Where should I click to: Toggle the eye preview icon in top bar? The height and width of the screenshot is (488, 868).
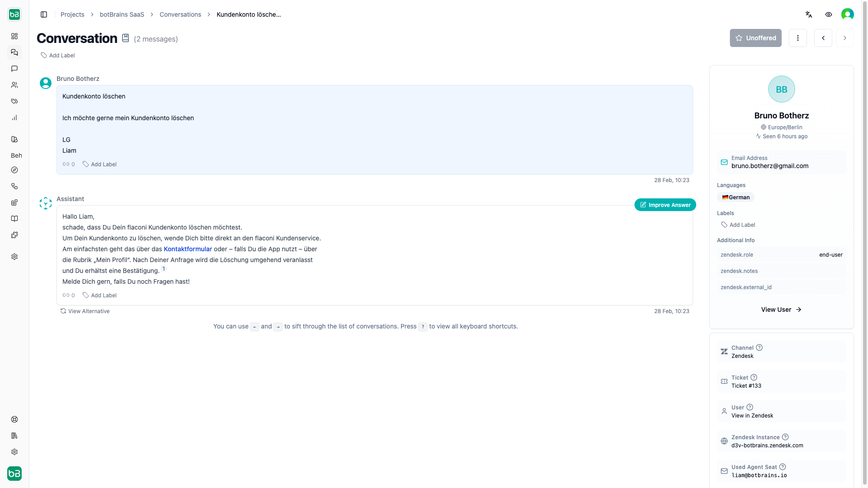829,14
